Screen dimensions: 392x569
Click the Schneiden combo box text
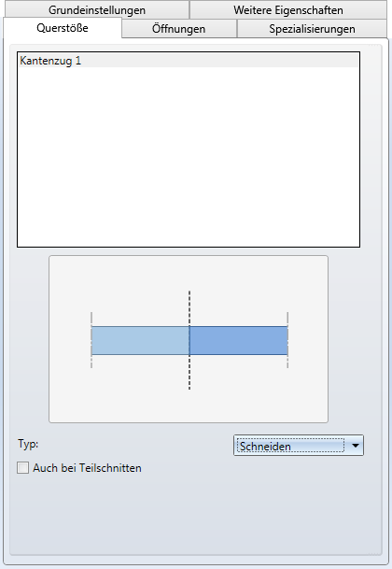[x=265, y=446]
